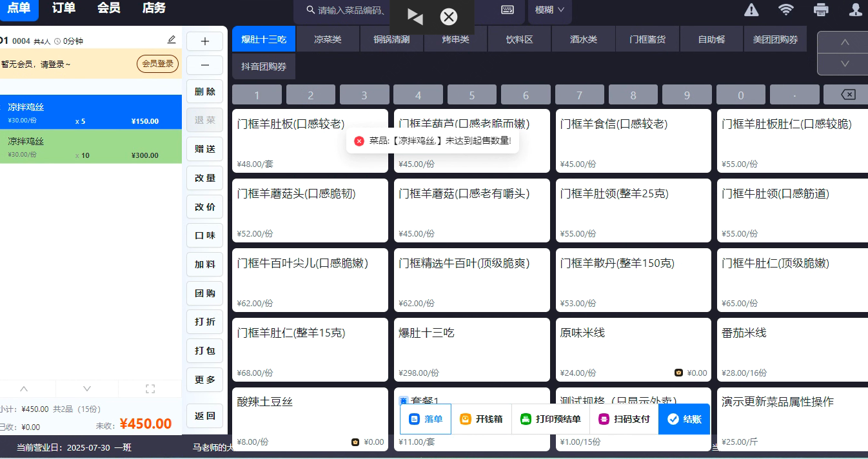This screenshot has height=459, width=868.
Task: Click the plus quantity button
Action: click(x=205, y=41)
